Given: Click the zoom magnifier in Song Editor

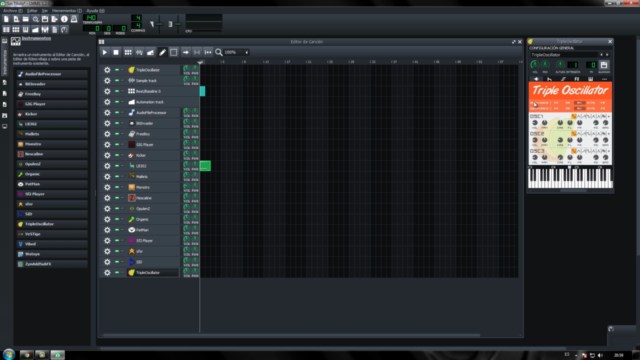Looking at the screenshot, I should [219, 52].
